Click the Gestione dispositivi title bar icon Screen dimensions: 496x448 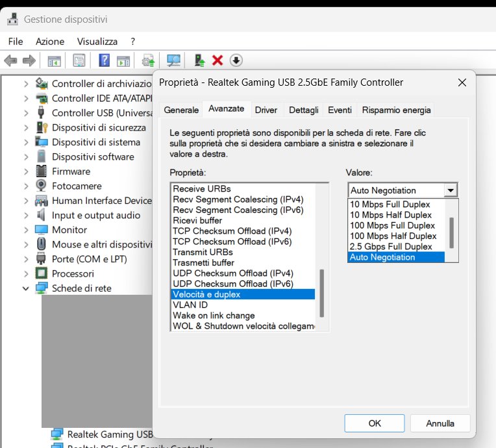click(x=12, y=19)
